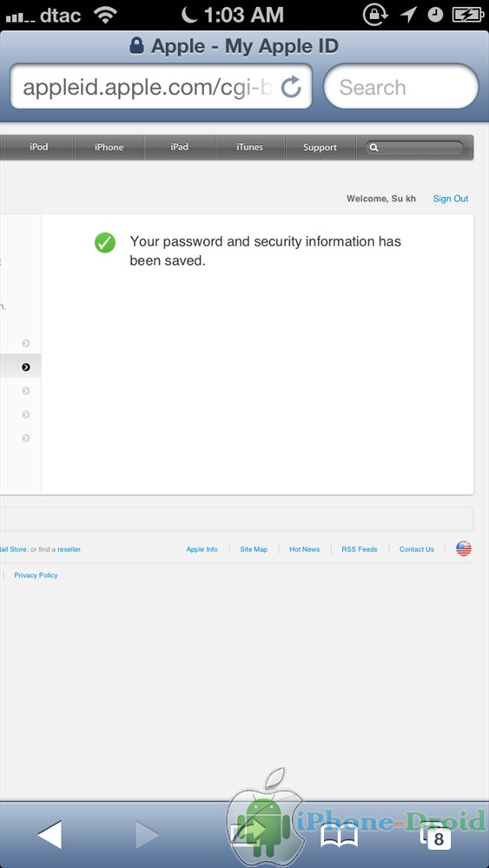
Task: Open the iTunes navigation tab
Action: click(x=250, y=148)
